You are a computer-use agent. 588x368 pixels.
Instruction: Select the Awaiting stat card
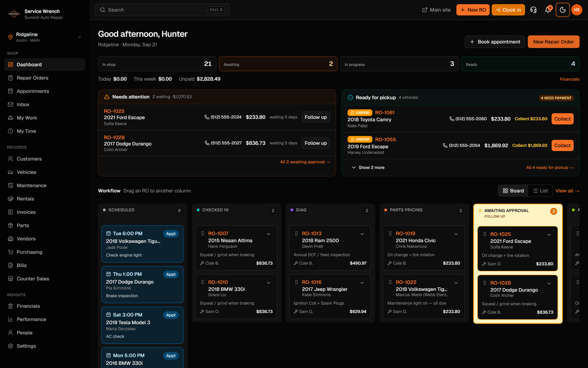278,64
